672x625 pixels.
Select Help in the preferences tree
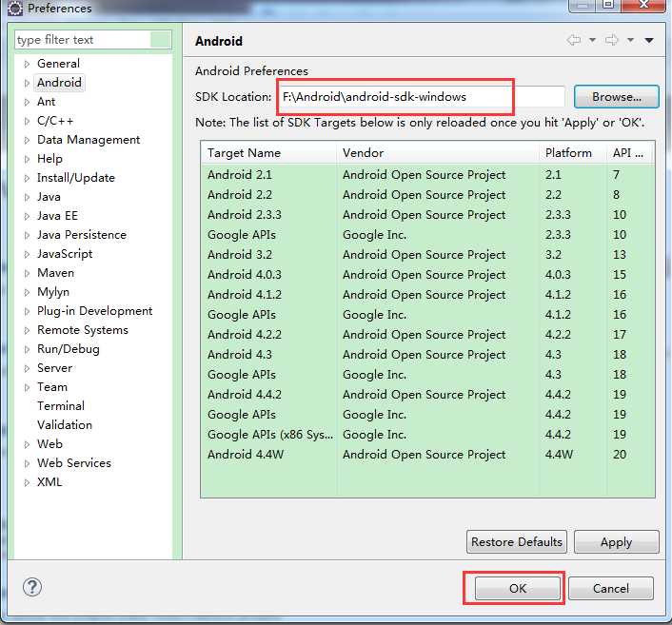49,159
